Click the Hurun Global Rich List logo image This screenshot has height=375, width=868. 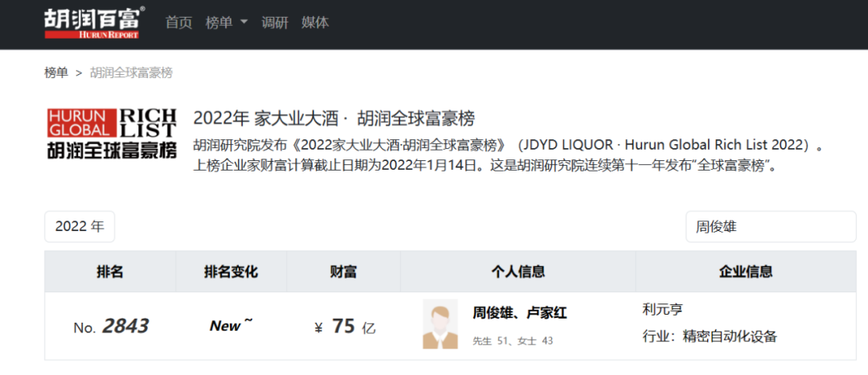(112, 134)
